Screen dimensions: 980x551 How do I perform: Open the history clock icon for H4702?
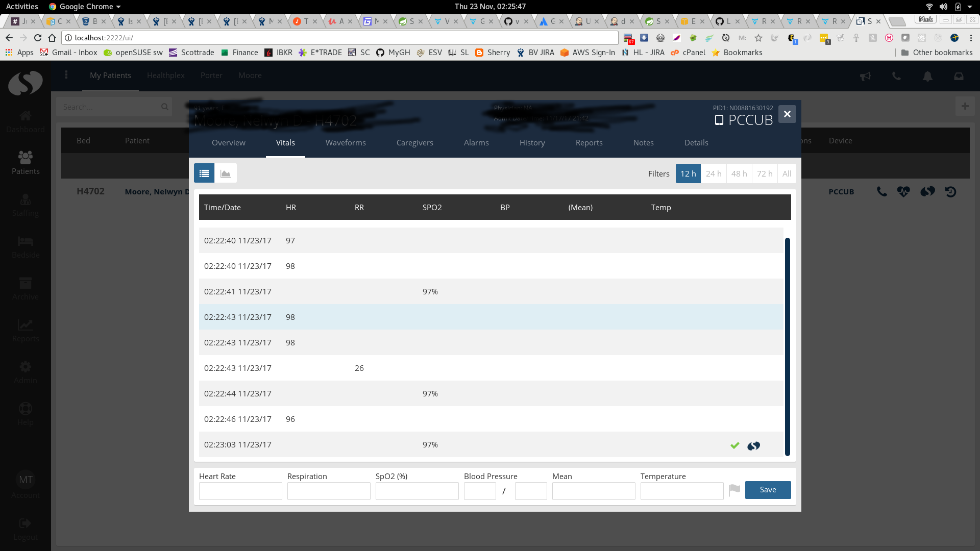click(x=951, y=191)
